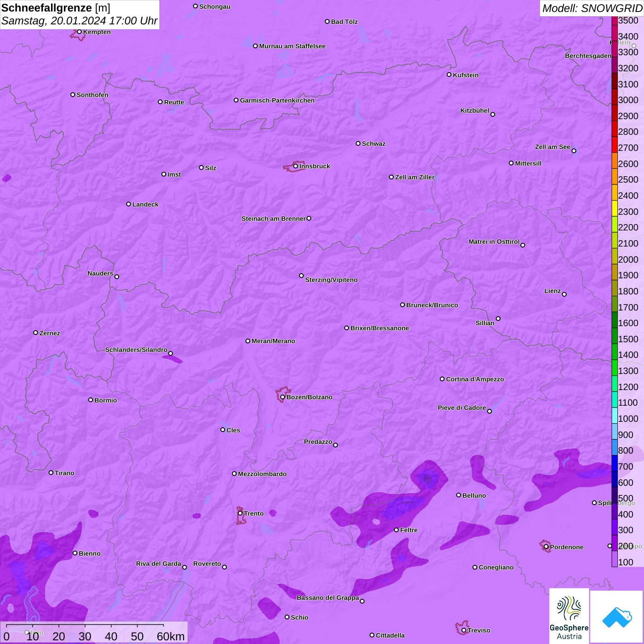644x644 pixels.
Task: Click the date "Samstag, 20.01.2024 17:00 Uhr"
Action: pos(79,21)
